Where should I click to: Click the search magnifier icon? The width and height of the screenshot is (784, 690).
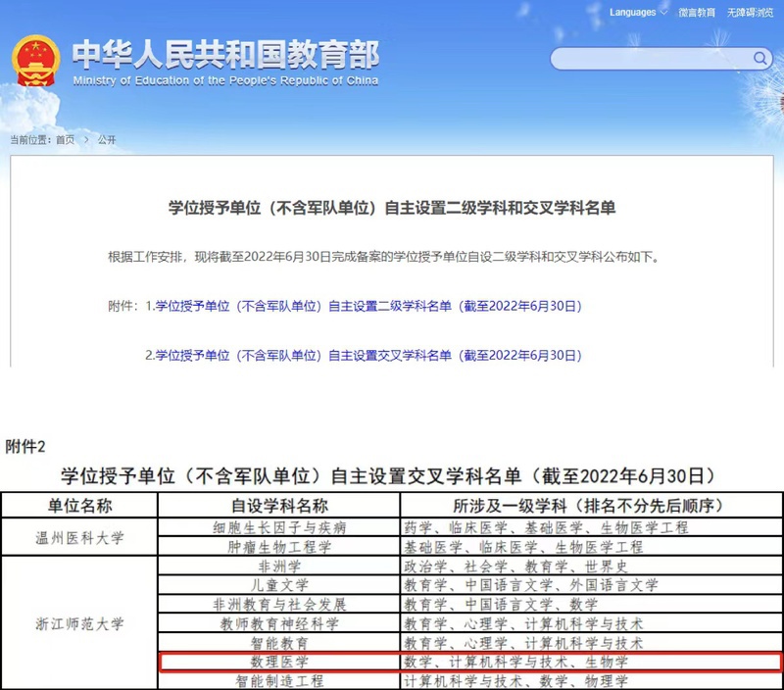[x=760, y=59]
